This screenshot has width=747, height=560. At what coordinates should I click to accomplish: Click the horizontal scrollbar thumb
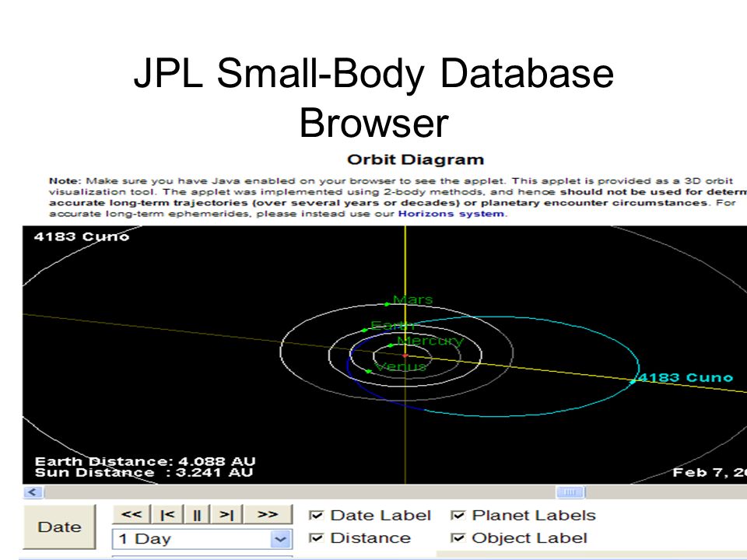click(x=570, y=492)
